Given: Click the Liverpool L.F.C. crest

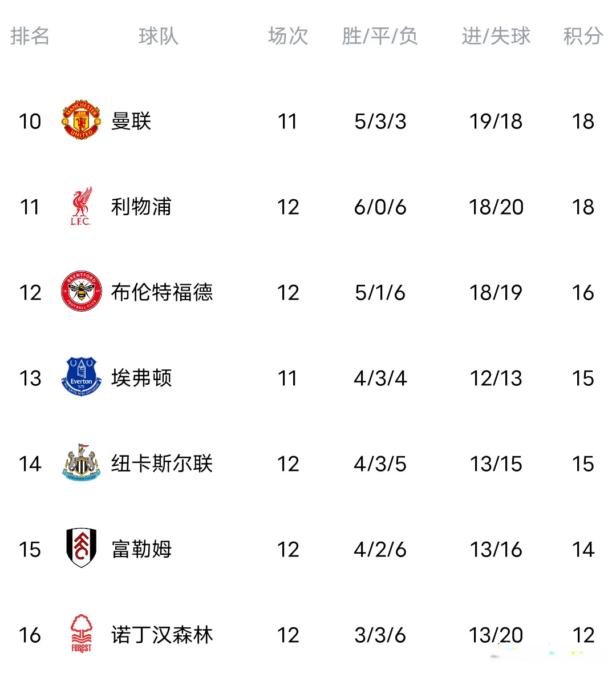Looking at the screenshot, I should point(81,206).
